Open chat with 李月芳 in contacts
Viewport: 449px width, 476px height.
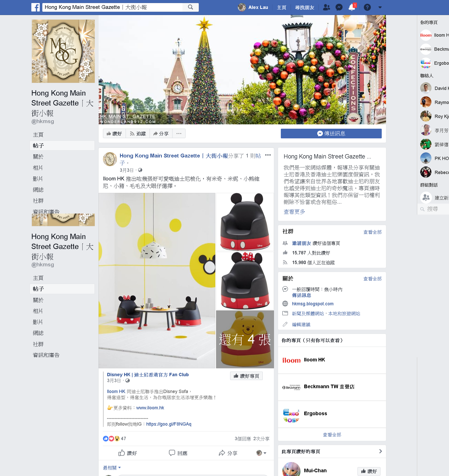[x=434, y=130]
